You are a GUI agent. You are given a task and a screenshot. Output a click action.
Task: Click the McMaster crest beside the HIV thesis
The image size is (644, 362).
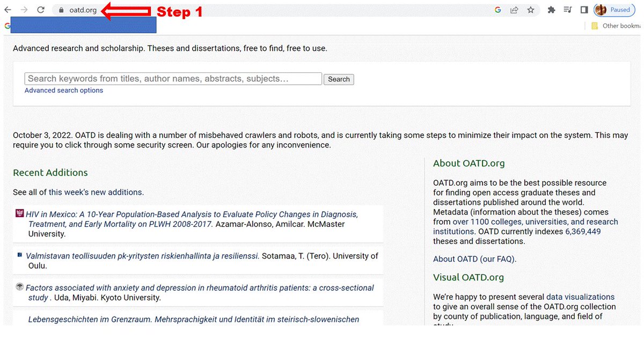tap(19, 212)
